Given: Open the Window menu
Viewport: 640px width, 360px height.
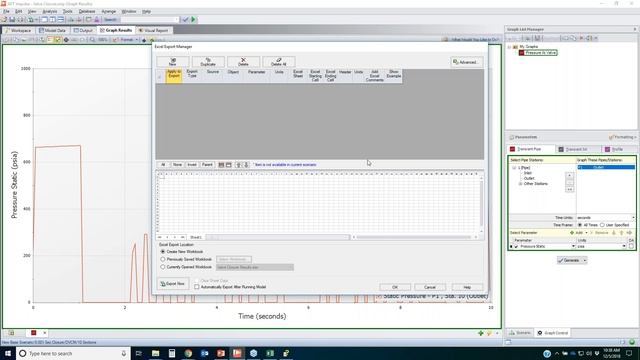Looking at the screenshot, I should click(129, 11).
